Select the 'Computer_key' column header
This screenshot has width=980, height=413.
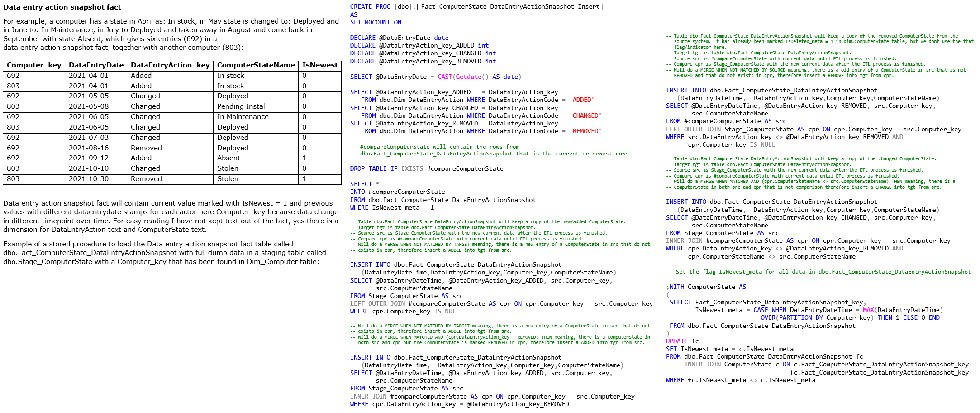tap(34, 65)
